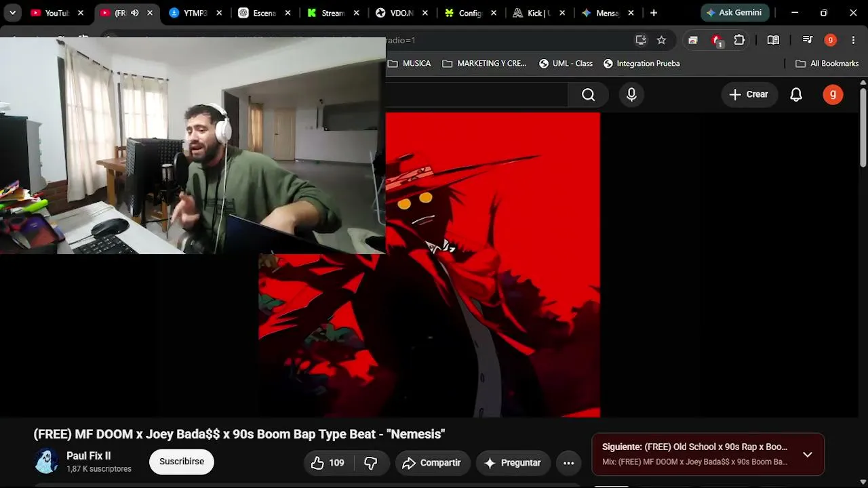Open the Paul Fix II channel avatar
868x488 pixels.
point(47,462)
